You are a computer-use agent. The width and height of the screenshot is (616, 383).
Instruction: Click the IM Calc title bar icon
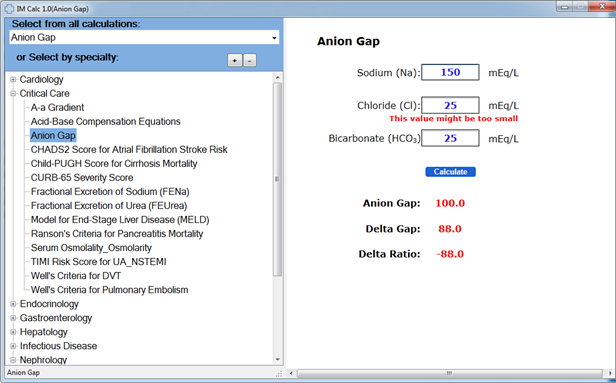tap(9, 9)
